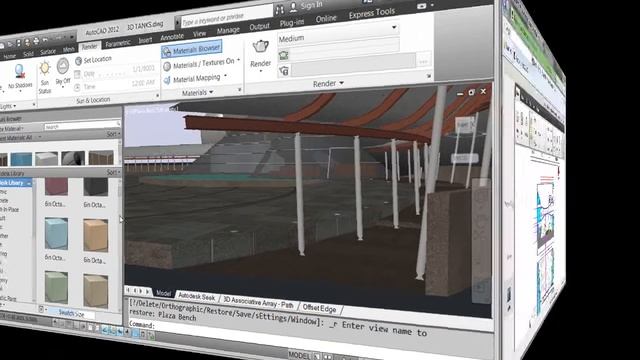The image size is (640, 360).
Task: Click the Render teapot icon
Action: click(260, 46)
